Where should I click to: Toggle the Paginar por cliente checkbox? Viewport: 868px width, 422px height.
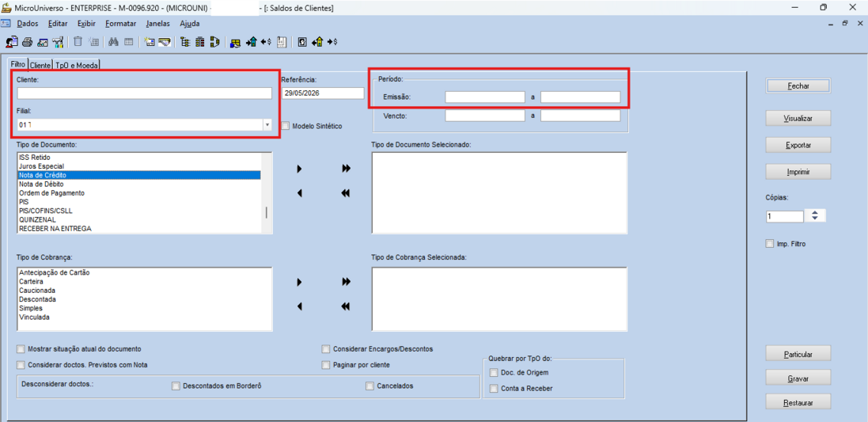325,366
